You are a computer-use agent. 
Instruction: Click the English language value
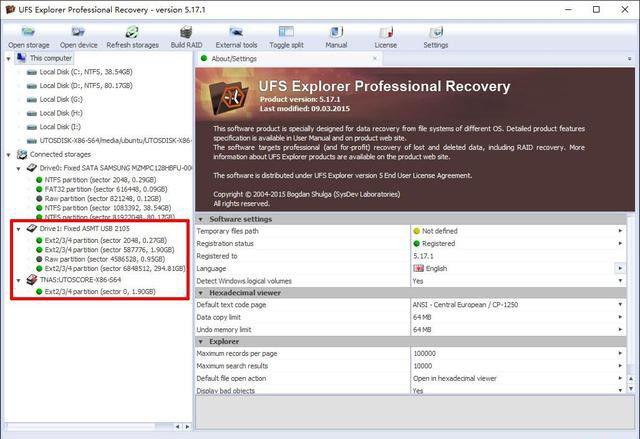pos(431,268)
